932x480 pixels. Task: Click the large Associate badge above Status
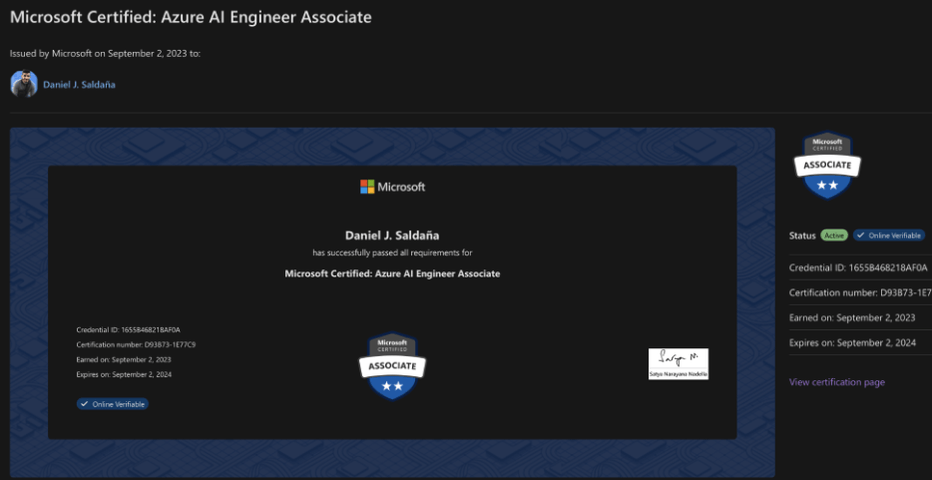click(827, 165)
